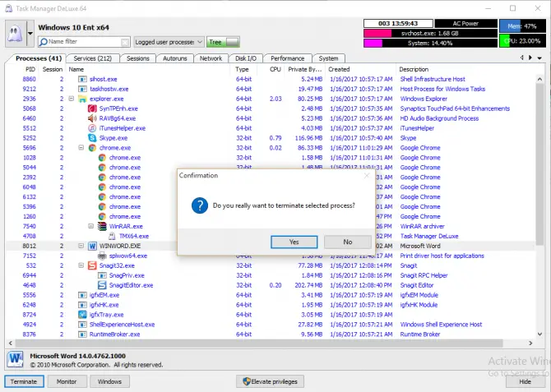Viewport: 551px width, 392px height.
Task: Open the Disk I/O tab
Action: point(246,58)
